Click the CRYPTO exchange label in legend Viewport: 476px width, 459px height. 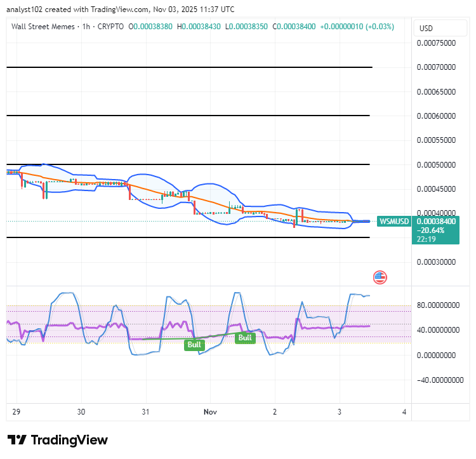pyautogui.click(x=110, y=27)
